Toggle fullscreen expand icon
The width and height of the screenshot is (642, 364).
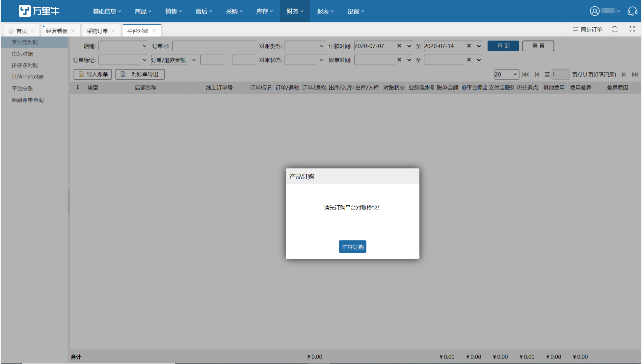(x=632, y=29)
